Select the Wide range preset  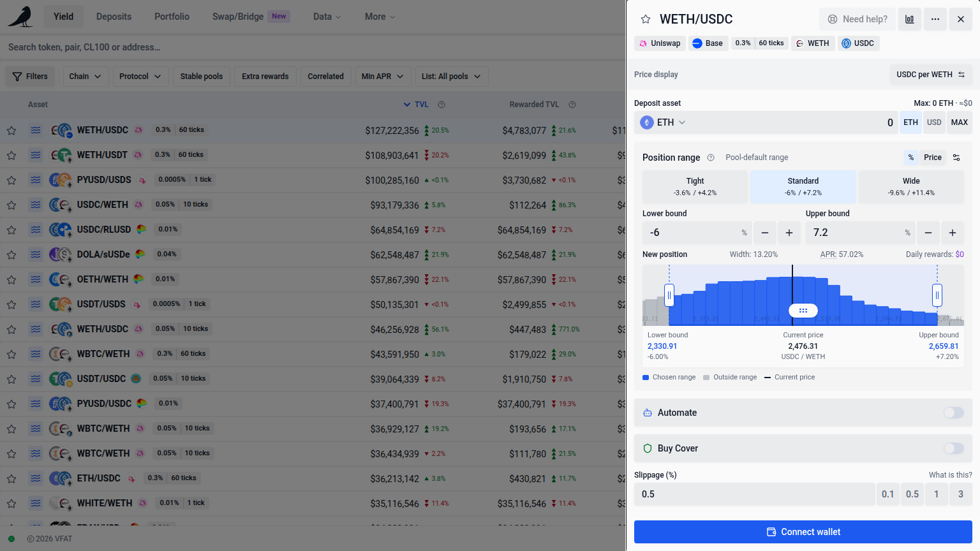tap(911, 186)
